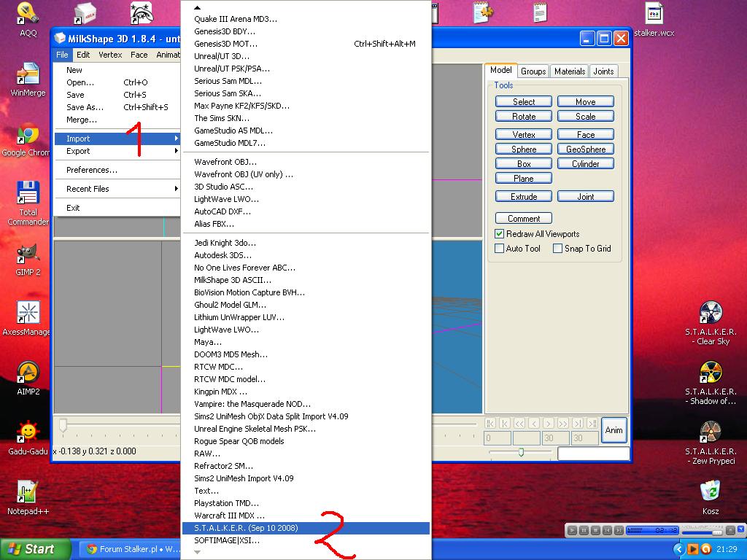
Task: Enable the Auto Tool checkbox
Action: coord(499,248)
